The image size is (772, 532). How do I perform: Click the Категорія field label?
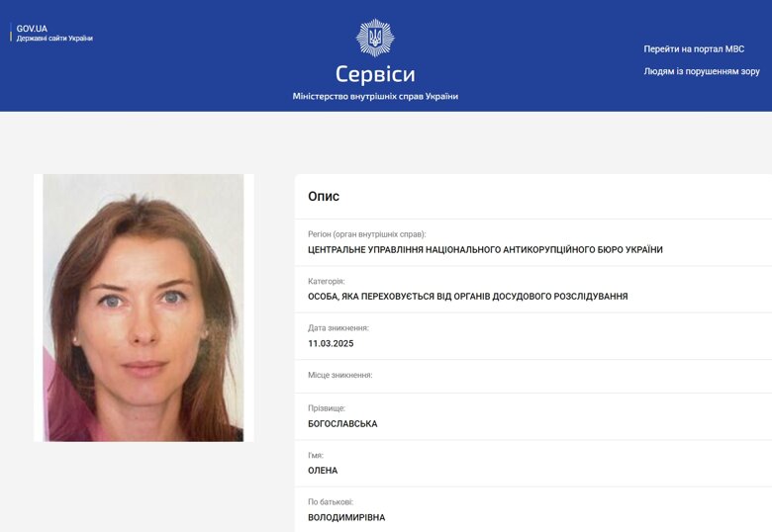pos(326,281)
